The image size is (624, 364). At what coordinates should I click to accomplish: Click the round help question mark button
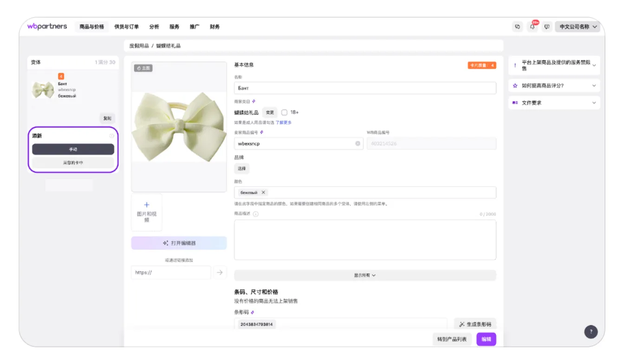coord(591,331)
